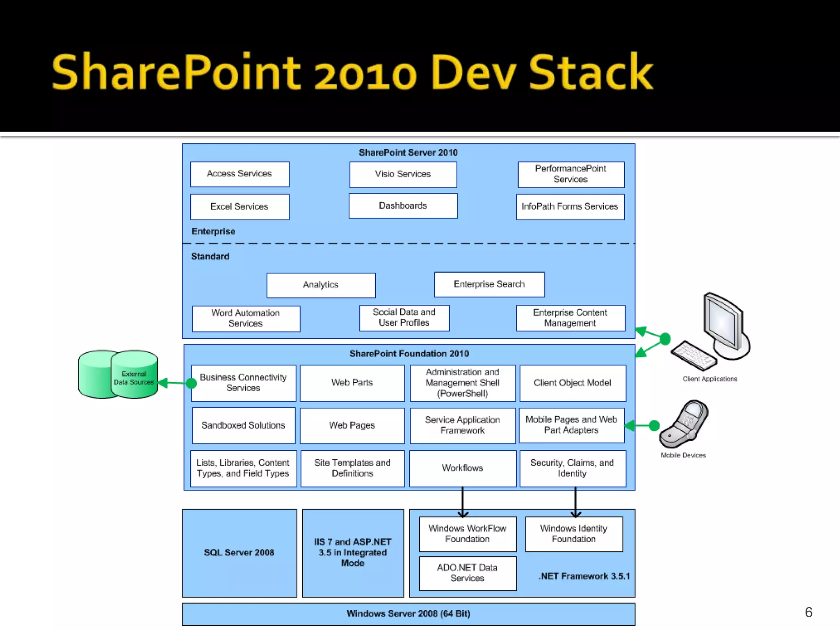Select the Enterprise Search box
Viewport: 840px width, 630px height.
tap(489, 284)
